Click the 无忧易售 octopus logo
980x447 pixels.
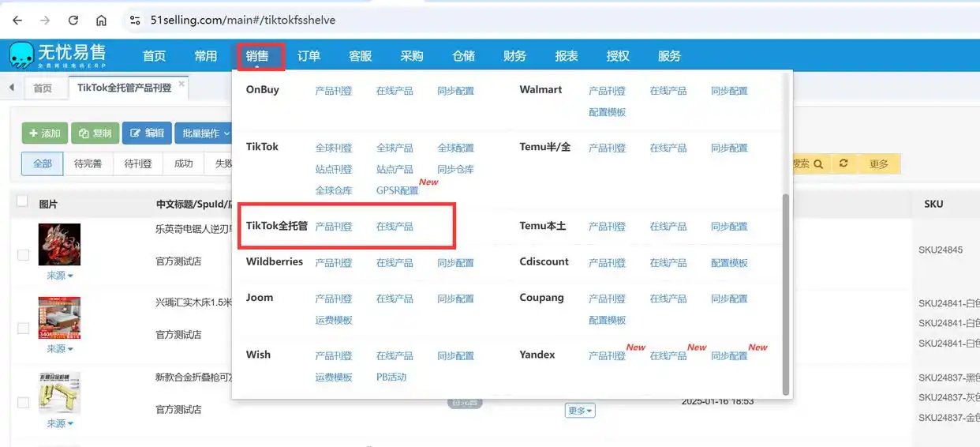(22, 55)
